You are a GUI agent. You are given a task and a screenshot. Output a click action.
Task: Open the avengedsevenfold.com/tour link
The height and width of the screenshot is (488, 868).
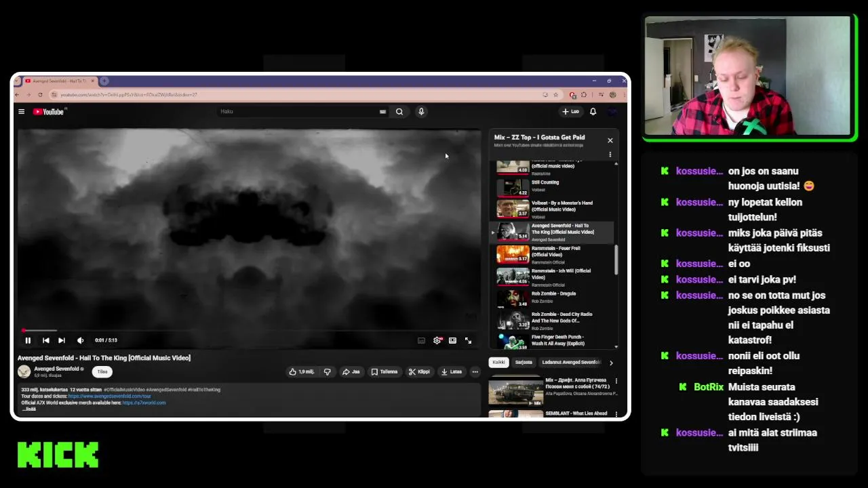point(109,396)
